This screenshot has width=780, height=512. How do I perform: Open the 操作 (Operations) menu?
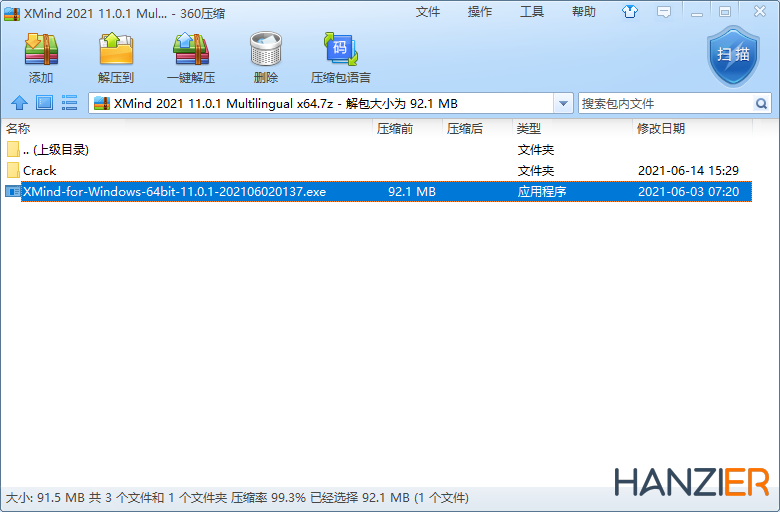coord(480,12)
